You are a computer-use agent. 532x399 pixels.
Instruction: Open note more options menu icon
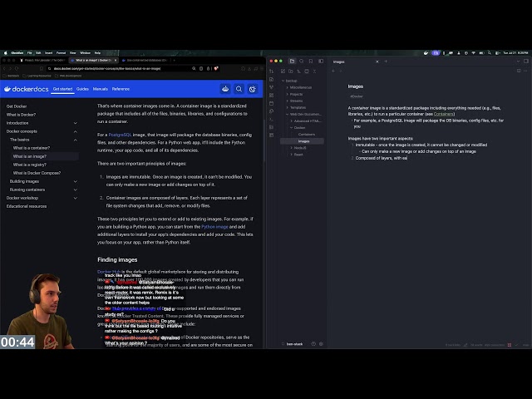[x=525, y=71]
